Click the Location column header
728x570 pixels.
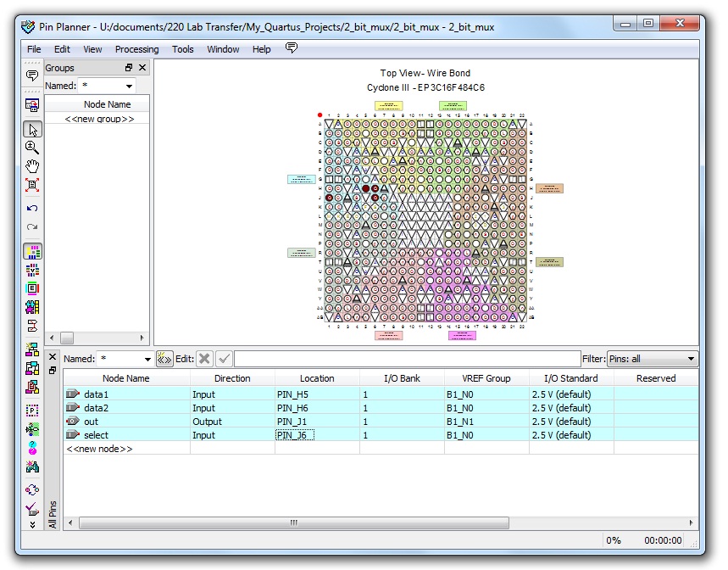pyautogui.click(x=317, y=378)
